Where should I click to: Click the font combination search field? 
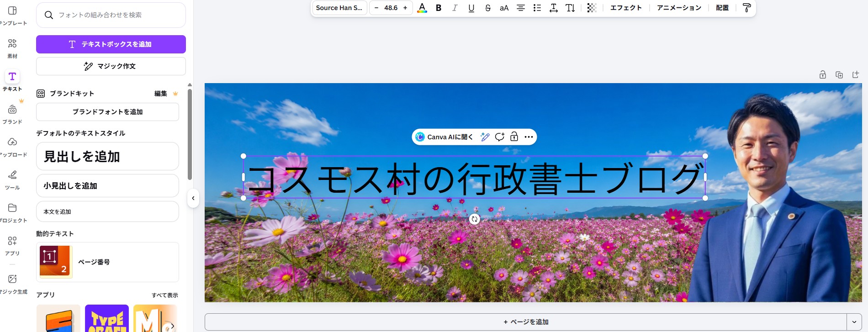click(x=111, y=15)
